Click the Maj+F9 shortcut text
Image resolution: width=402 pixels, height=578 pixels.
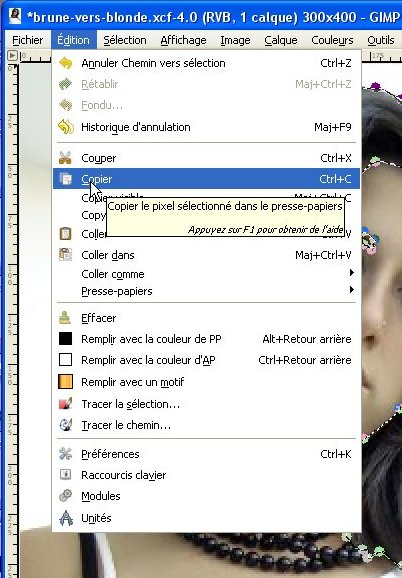coord(333,127)
